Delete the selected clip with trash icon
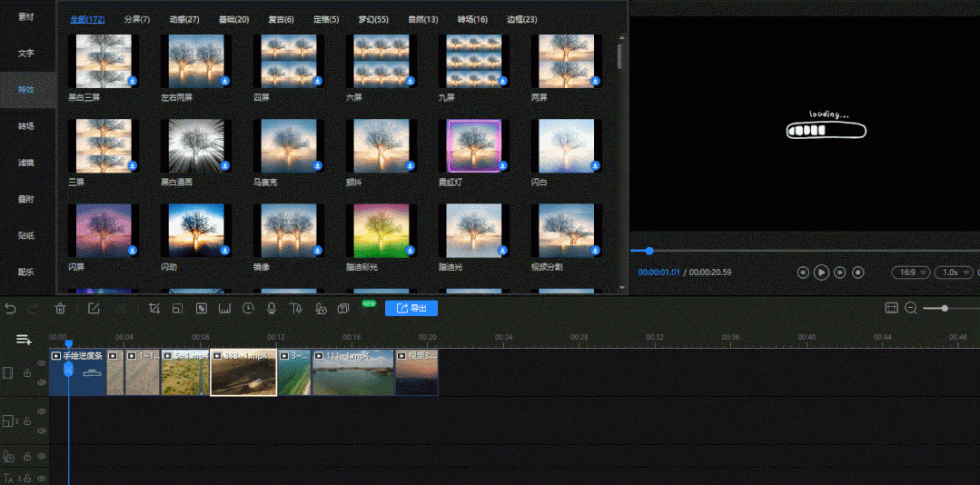980x485 pixels. coord(61,308)
